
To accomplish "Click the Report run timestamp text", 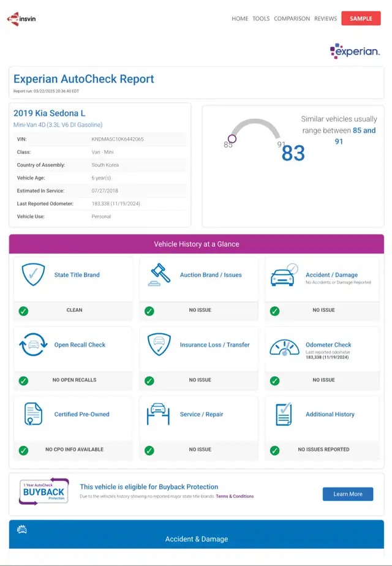I will point(46,91).
